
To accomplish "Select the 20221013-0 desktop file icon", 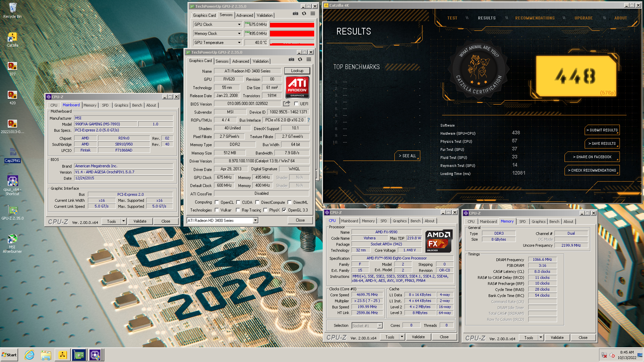I will 12,126.
